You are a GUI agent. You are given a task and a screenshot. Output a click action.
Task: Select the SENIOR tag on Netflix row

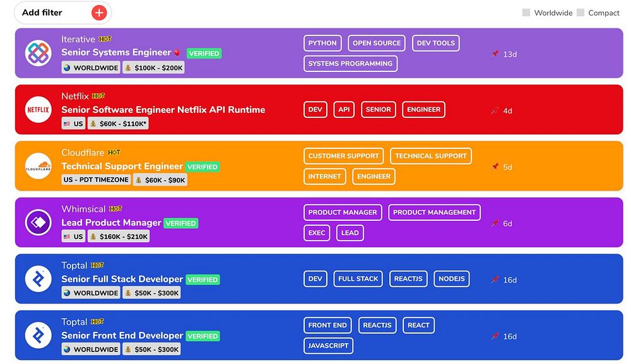tap(378, 109)
